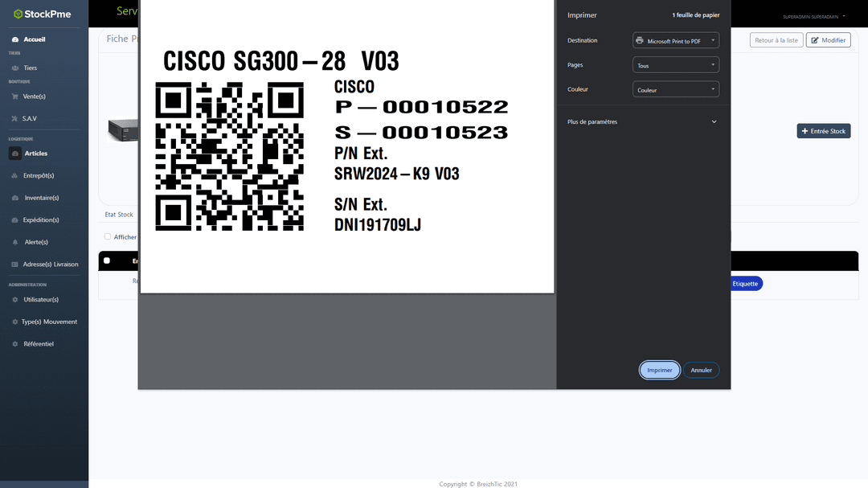Click the Utilisateur(s) gear icon

(x=15, y=300)
